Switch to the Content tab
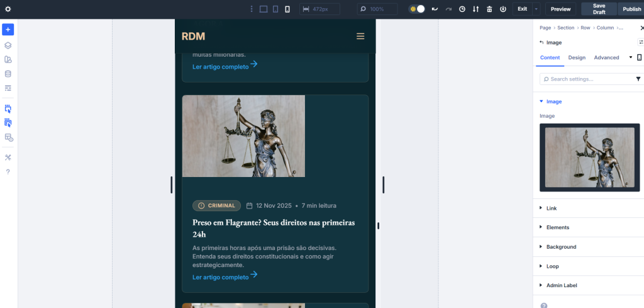Image resolution: width=644 pixels, height=308 pixels. tap(550, 57)
